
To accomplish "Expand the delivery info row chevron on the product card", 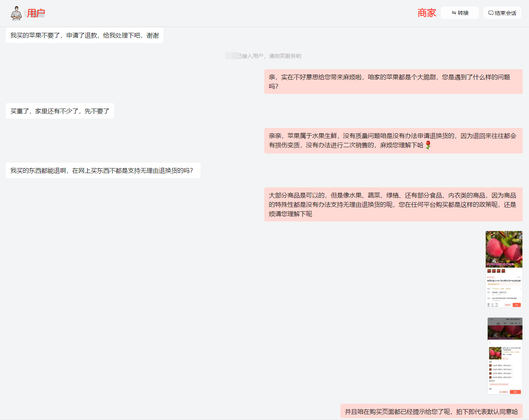I will coord(520,289).
